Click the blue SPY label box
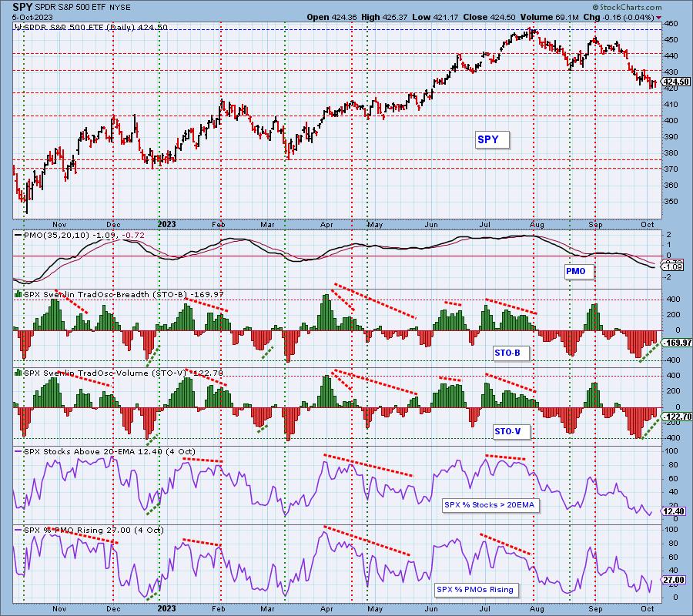Screen dimensions: 693x616 pyautogui.click(x=492, y=139)
